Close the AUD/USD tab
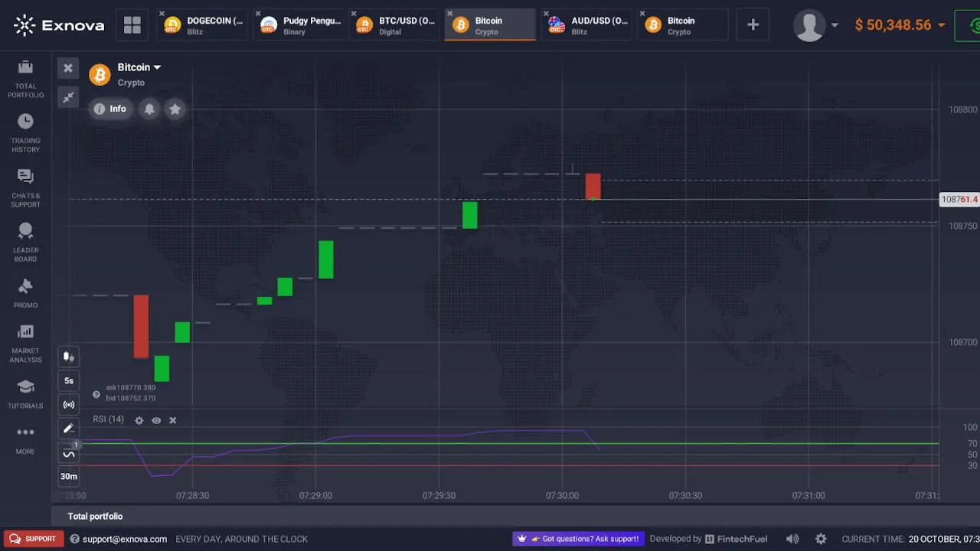 pos(547,14)
